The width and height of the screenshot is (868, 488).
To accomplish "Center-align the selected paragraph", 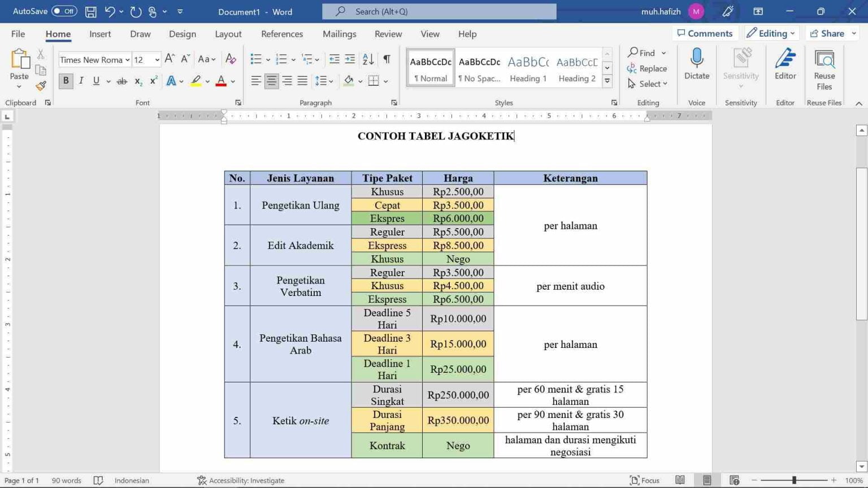I will pos(271,81).
